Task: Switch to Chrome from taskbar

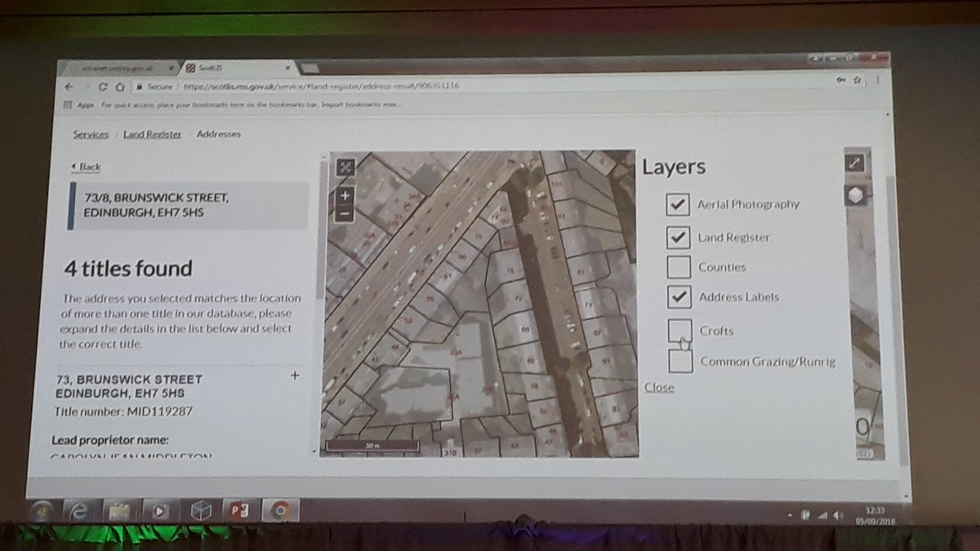Action: [x=279, y=510]
